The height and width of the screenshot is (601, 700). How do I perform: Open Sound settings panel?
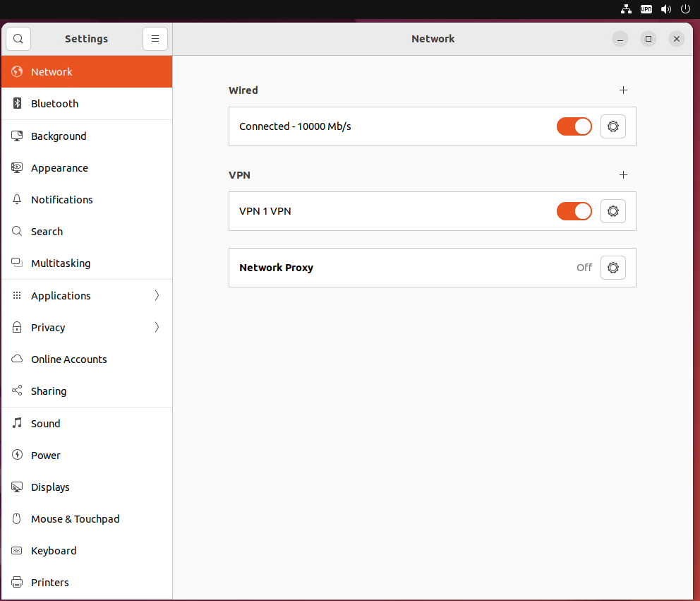click(x=87, y=423)
